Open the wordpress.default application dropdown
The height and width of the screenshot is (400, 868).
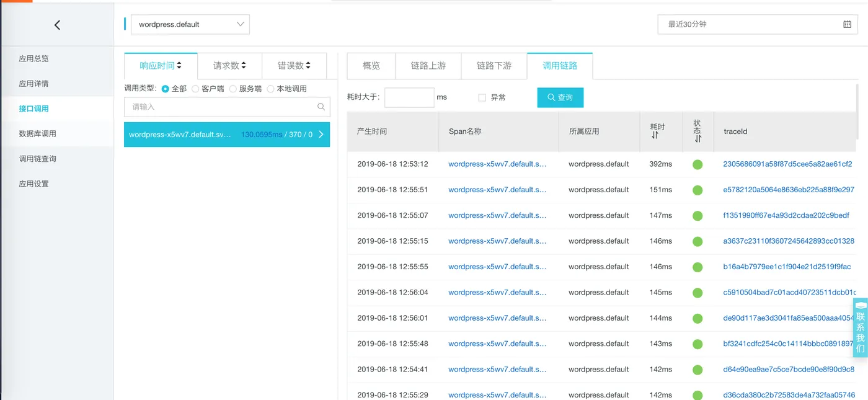point(190,24)
